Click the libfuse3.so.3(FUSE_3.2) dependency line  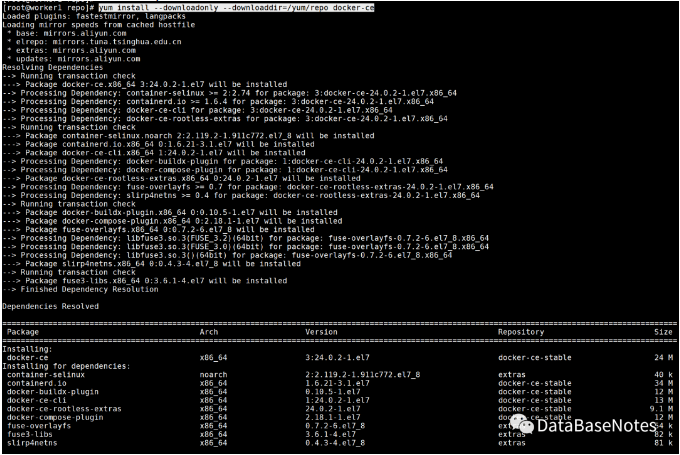(x=245, y=238)
